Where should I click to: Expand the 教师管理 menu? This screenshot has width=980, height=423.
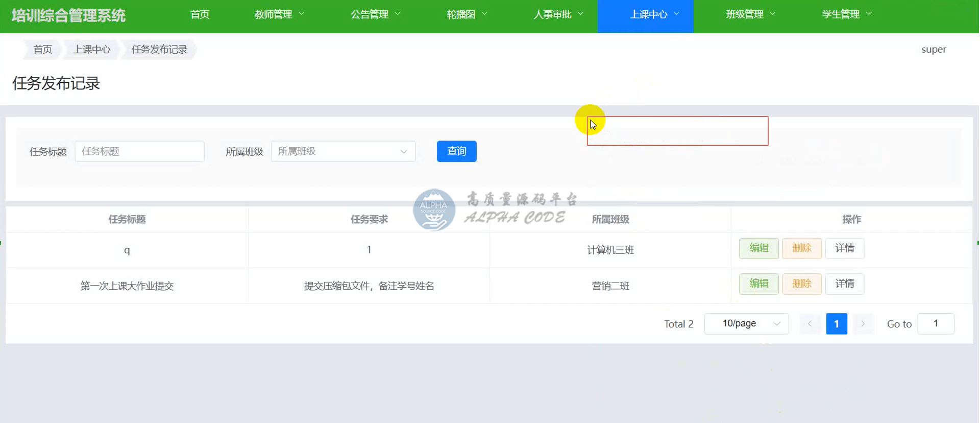[279, 14]
